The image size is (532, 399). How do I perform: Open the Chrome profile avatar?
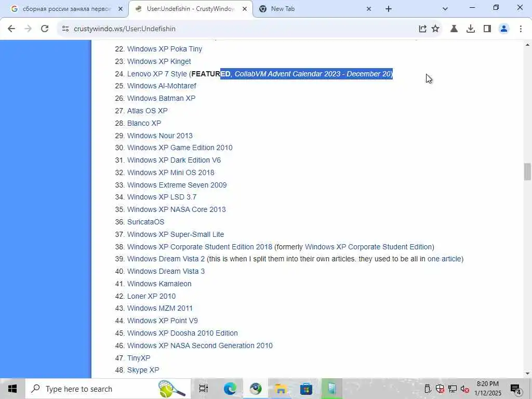tap(504, 29)
